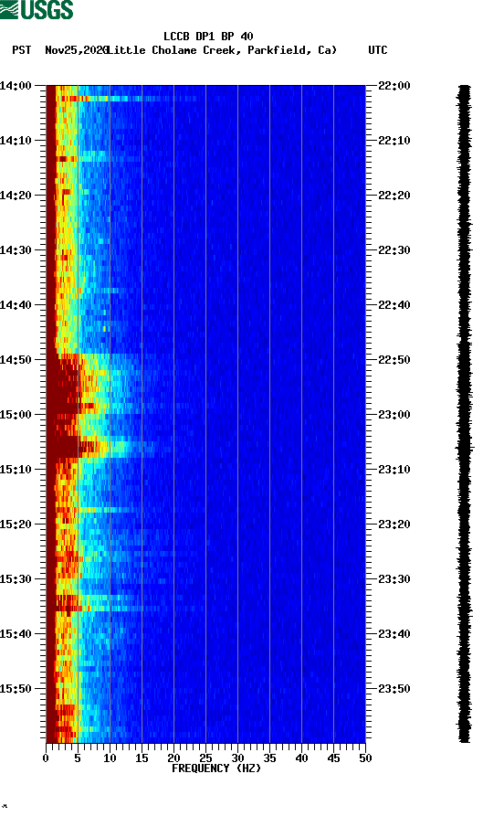This screenshot has height=816, width=504.
Task: Click the 0 Hz frequency axis label
Action: pyautogui.click(x=46, y=758)
